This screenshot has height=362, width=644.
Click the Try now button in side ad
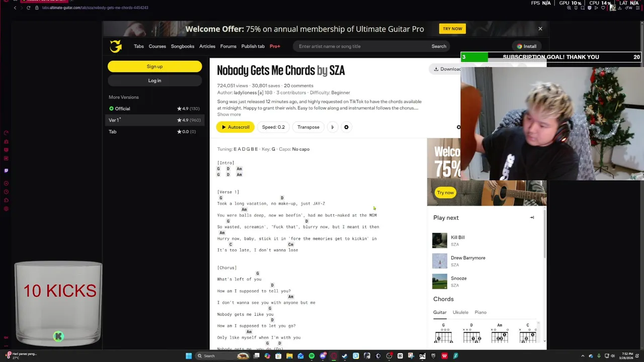(445, 193)
